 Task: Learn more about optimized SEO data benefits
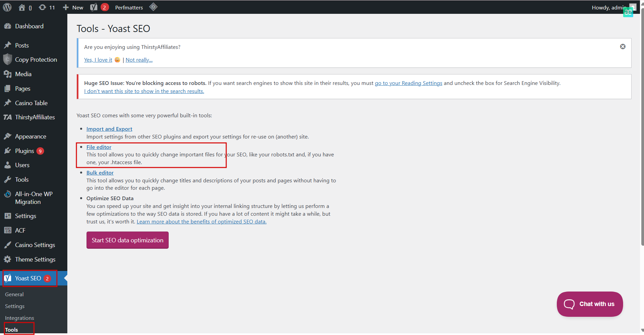point(202,221)
